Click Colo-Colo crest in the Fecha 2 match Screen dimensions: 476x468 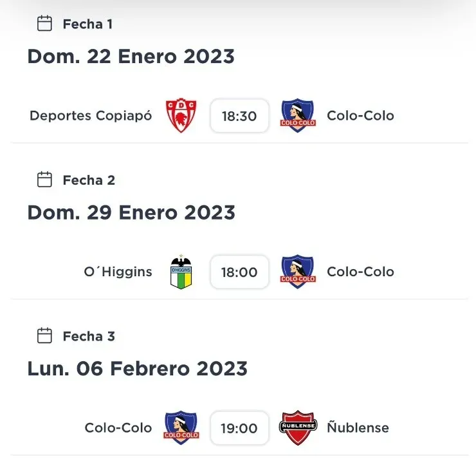coord(298,272)
